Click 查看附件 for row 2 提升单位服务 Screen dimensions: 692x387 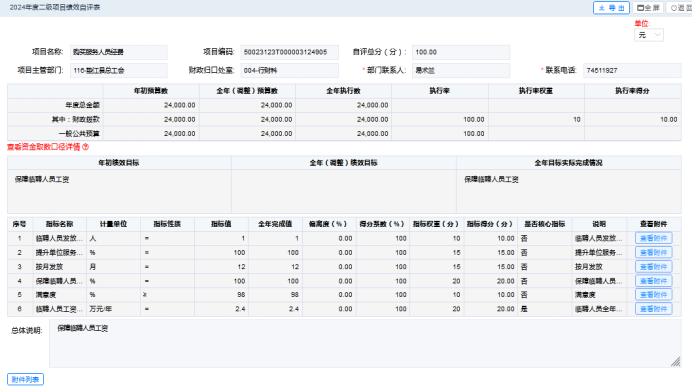tap(654, 252)
